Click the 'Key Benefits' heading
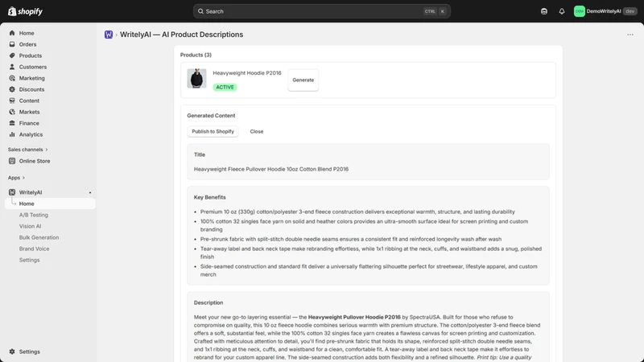 (210, 197)
